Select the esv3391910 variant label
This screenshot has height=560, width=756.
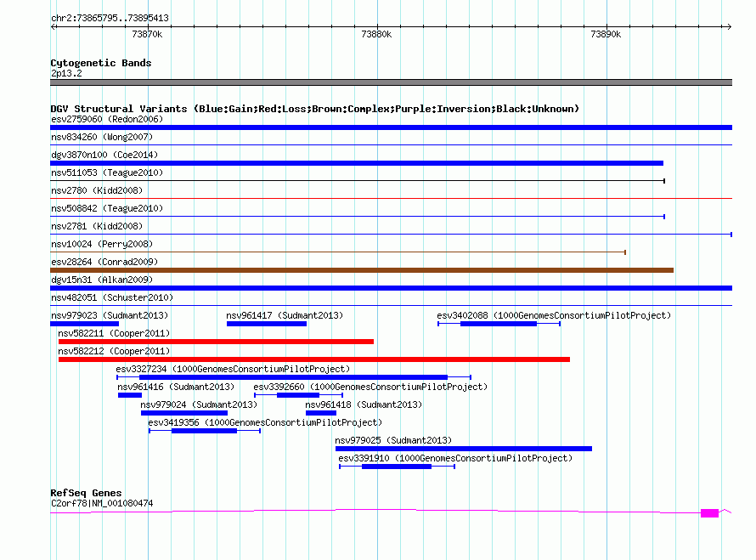pos(455,458)
